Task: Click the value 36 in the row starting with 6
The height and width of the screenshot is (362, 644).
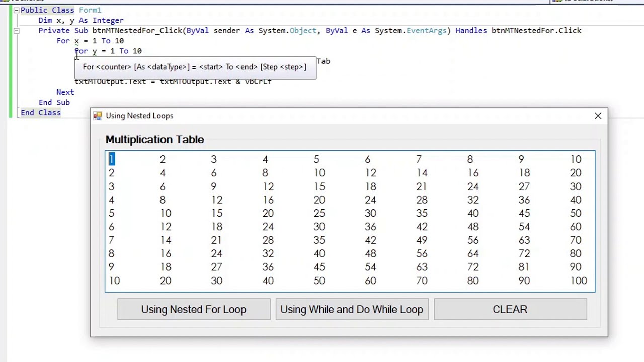Action: coord(370,227)
